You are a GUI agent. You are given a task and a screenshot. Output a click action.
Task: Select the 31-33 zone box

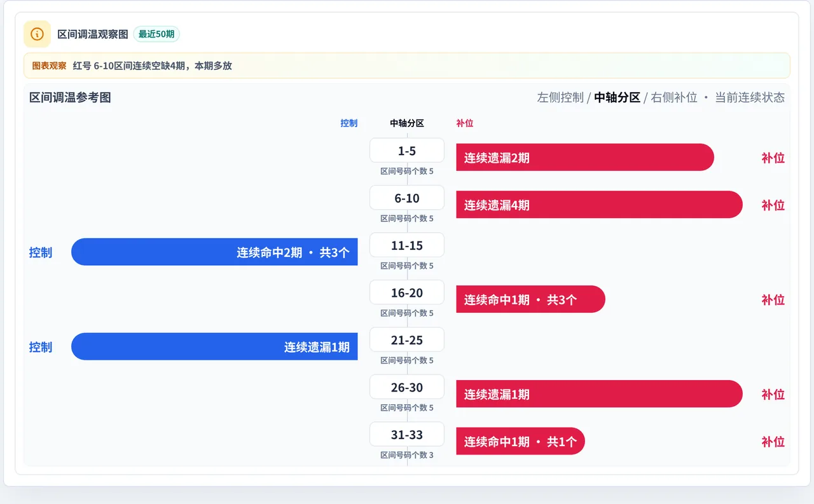tap(407, 435)
